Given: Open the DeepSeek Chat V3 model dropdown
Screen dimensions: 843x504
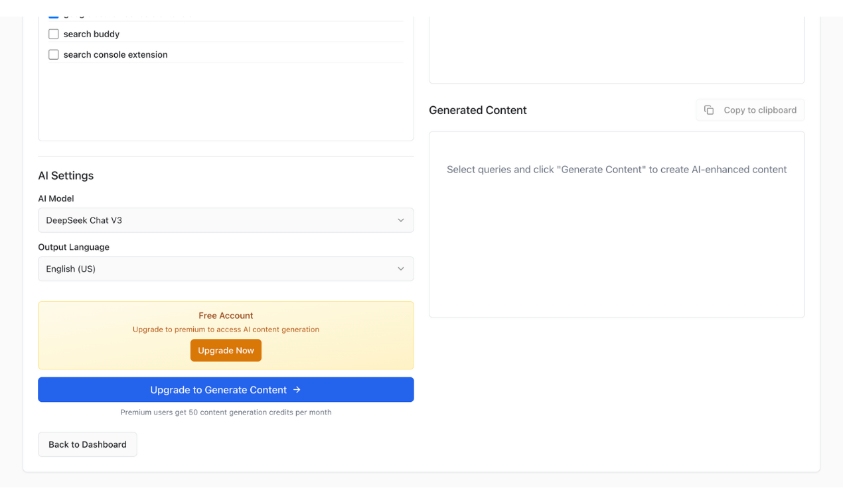Looking at the screenshot, I should click(x=226, y=220).
